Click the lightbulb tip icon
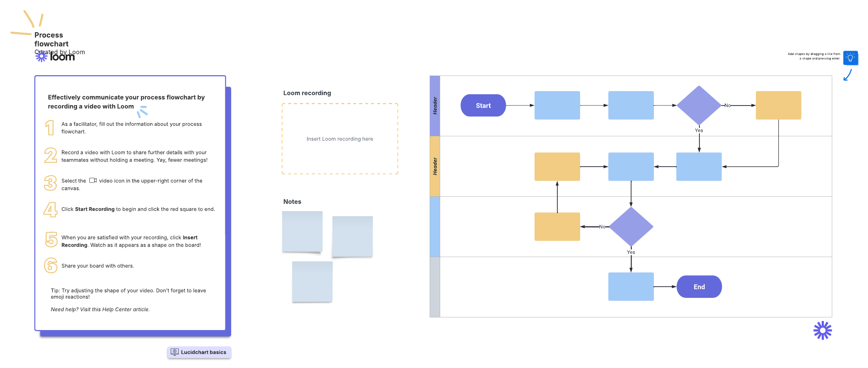The height and width of the screenshot is (368, 868). pyautogui.click(x=850, y=58)
